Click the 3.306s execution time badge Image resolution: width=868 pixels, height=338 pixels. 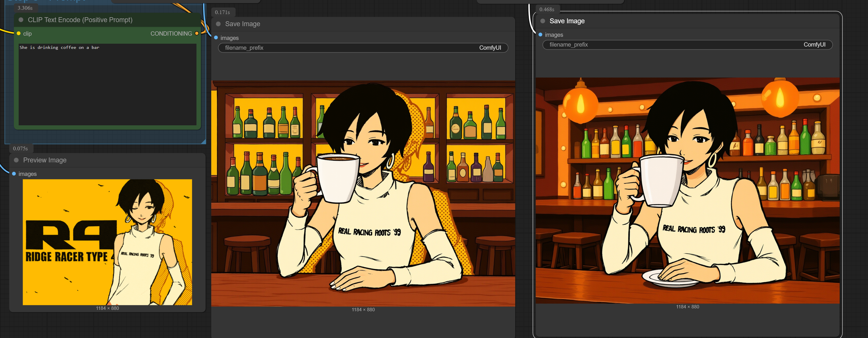coord(25,8)
